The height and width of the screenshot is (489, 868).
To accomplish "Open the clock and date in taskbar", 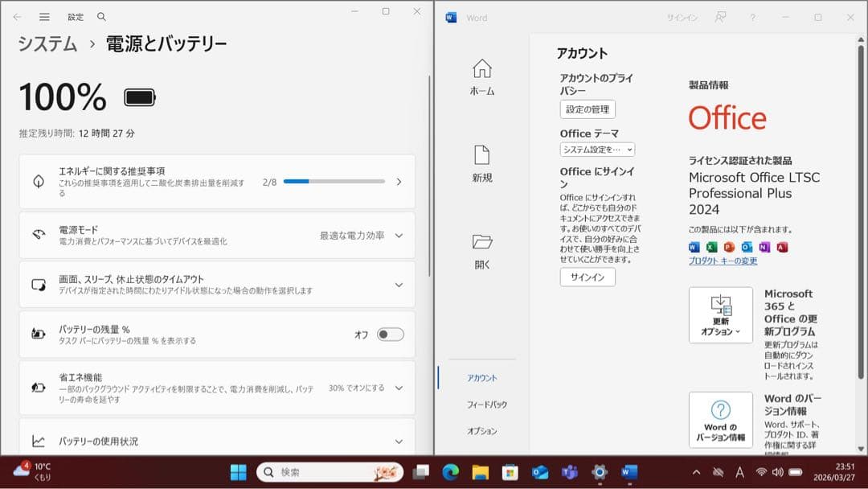I will pyautogui.click(x=834, y=472).
